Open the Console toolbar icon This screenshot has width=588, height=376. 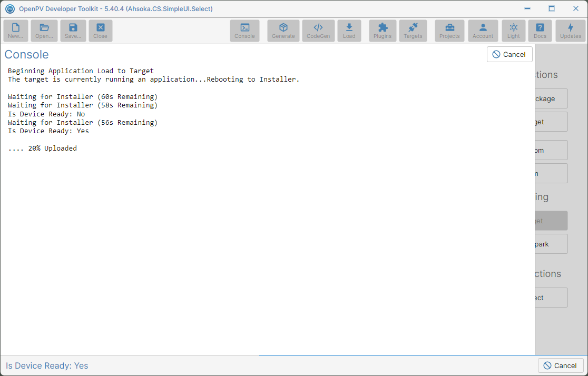click(244, 31)
